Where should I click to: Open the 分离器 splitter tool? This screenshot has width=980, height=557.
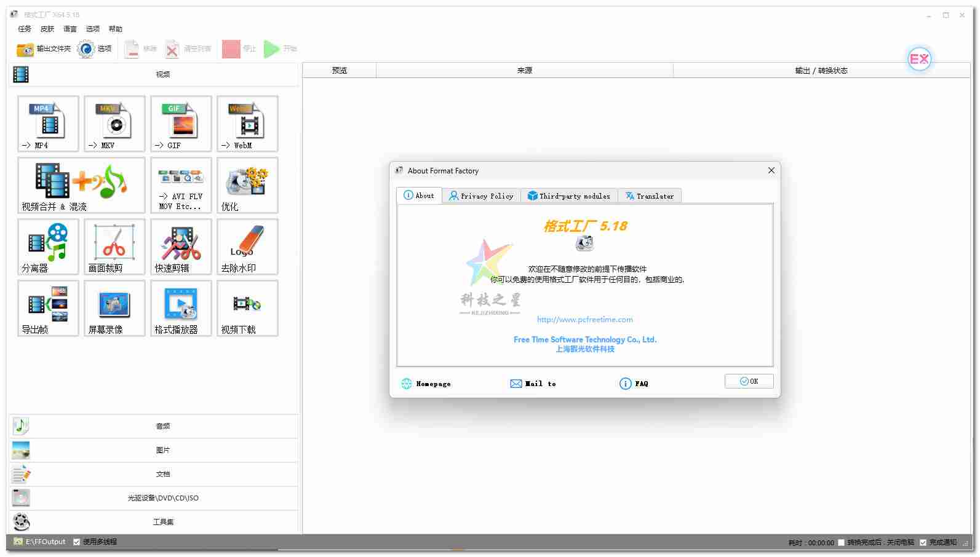[x=48, y=247]
